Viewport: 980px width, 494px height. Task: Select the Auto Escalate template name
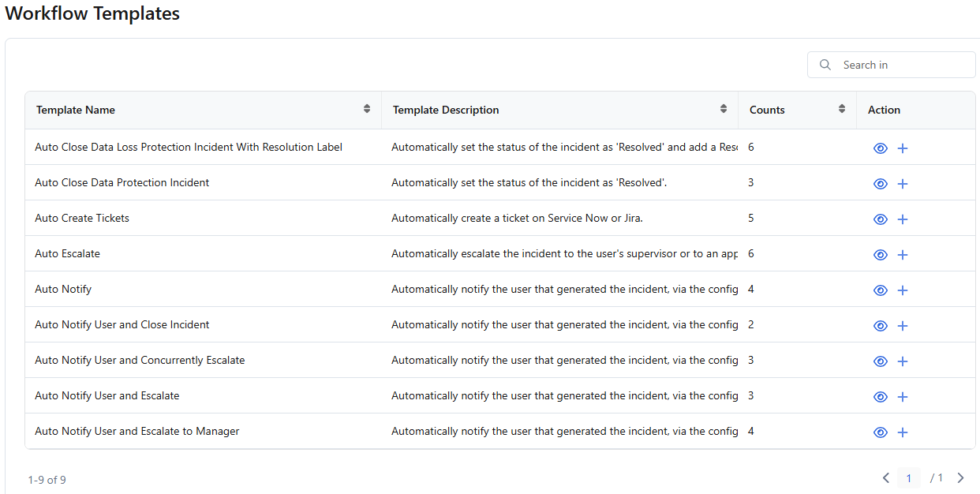68,253
